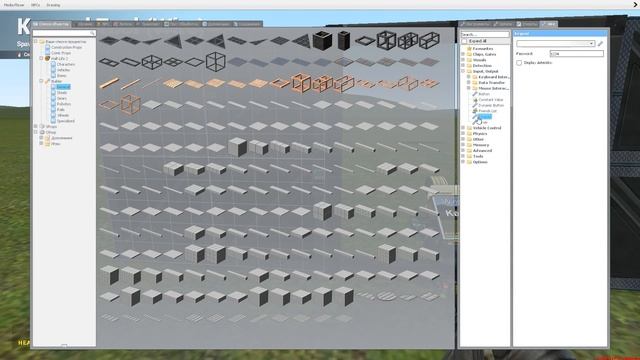Click the Dynamic Button tool icon

click(x=475, y=105)
